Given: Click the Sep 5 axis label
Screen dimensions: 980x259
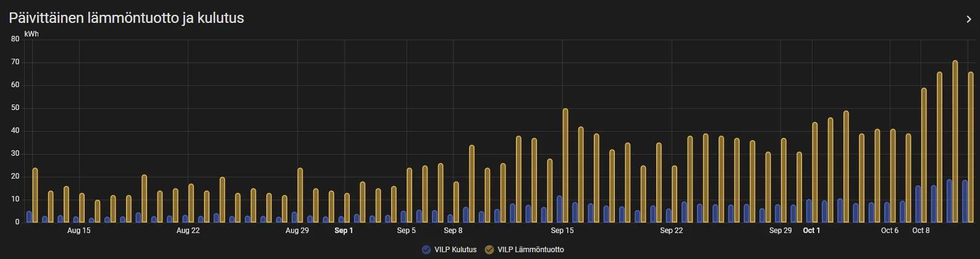Looking at the screenshot, I should [406, 231].
